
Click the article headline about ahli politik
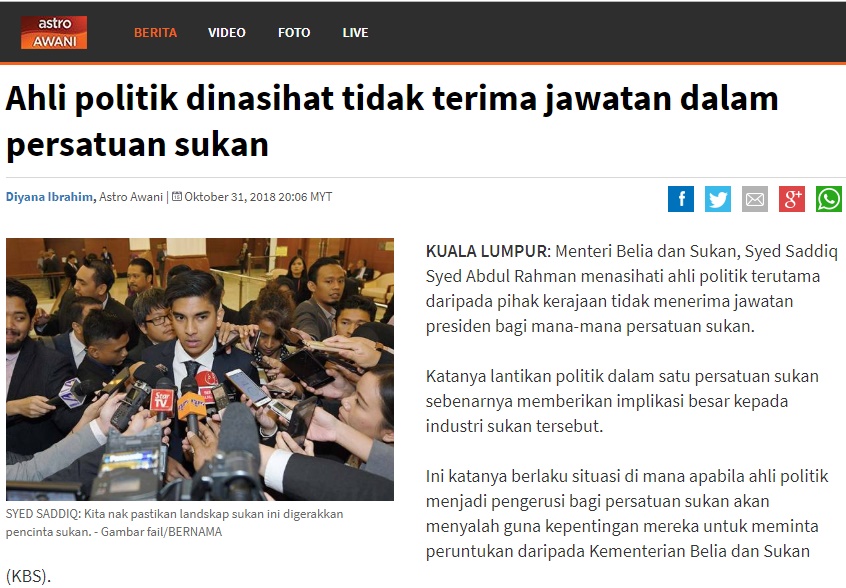coord(392,121)
